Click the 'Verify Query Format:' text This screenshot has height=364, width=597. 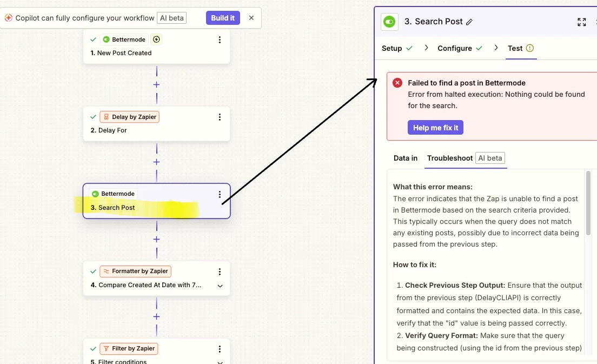(x=441, y=335)
